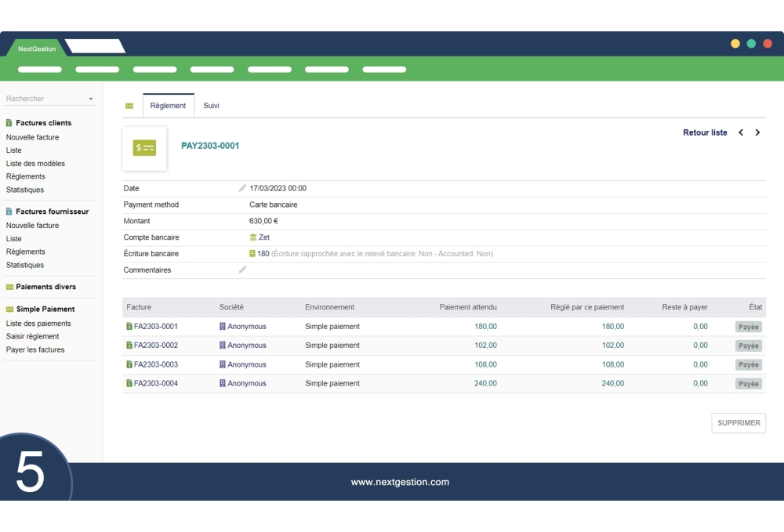Open Saisir règlement in sidebar
The width and height of the screenshot is (784, 532).
(32, 336)
